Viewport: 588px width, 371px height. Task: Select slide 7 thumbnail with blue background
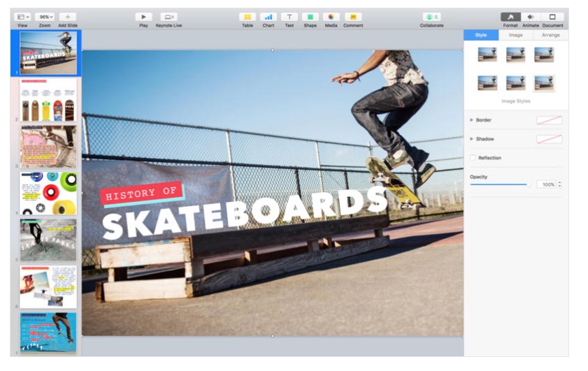coord(48,333)
